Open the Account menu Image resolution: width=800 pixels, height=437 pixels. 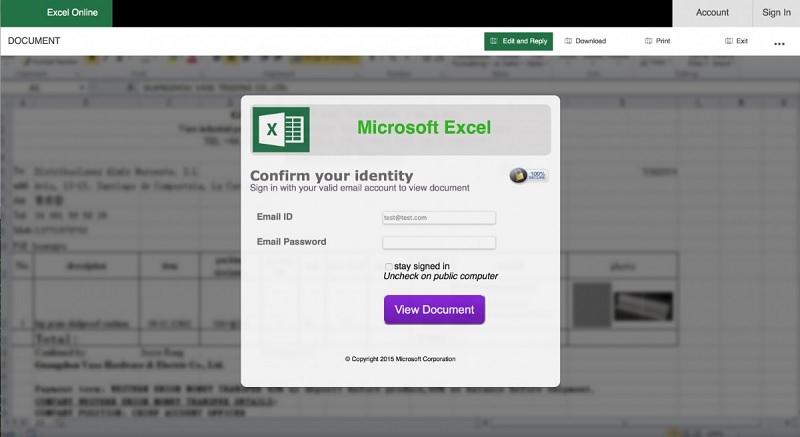[x=712, y=13]
